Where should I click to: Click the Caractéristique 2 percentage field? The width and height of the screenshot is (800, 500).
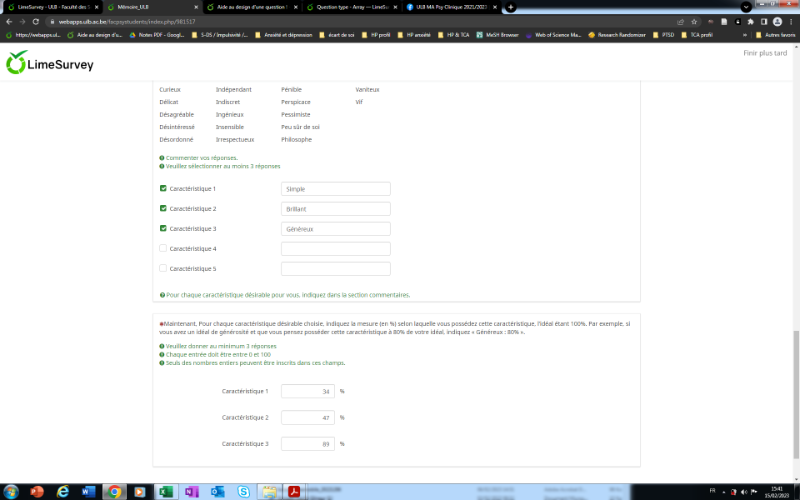click(308, 417)
